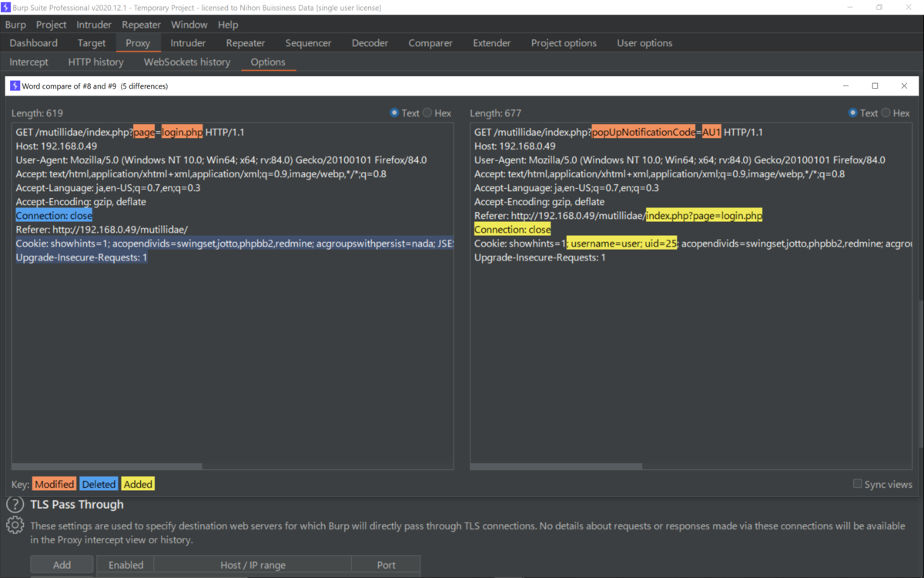Close the Word compare dialog
Viewport: 924px width, 578px height.
click(x=904, y=86)
